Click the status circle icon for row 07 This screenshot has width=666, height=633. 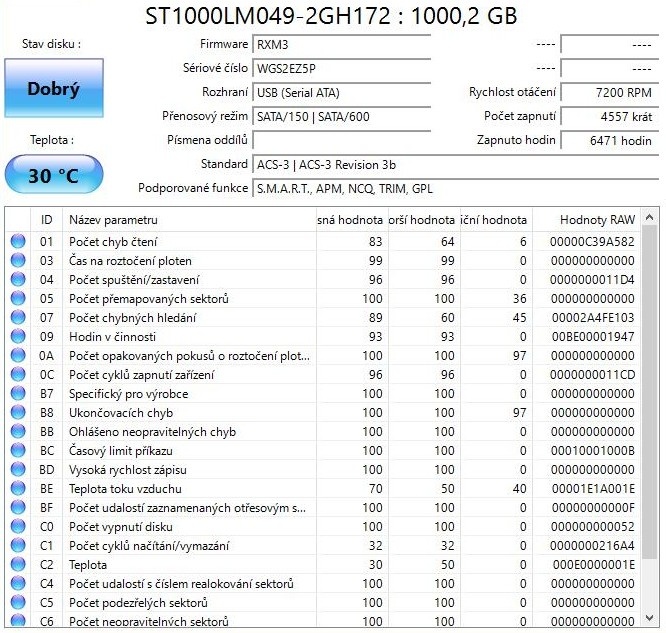point(18,317)
